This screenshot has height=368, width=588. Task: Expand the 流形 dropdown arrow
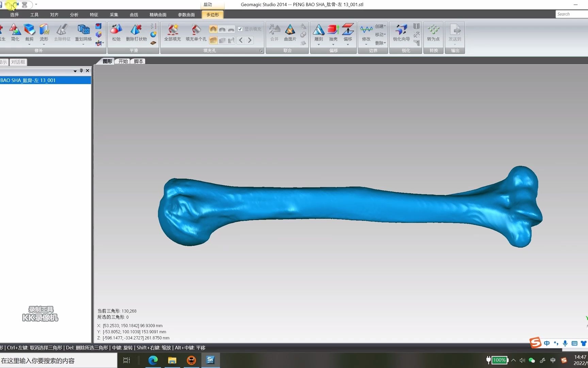(x=44, y=44)
